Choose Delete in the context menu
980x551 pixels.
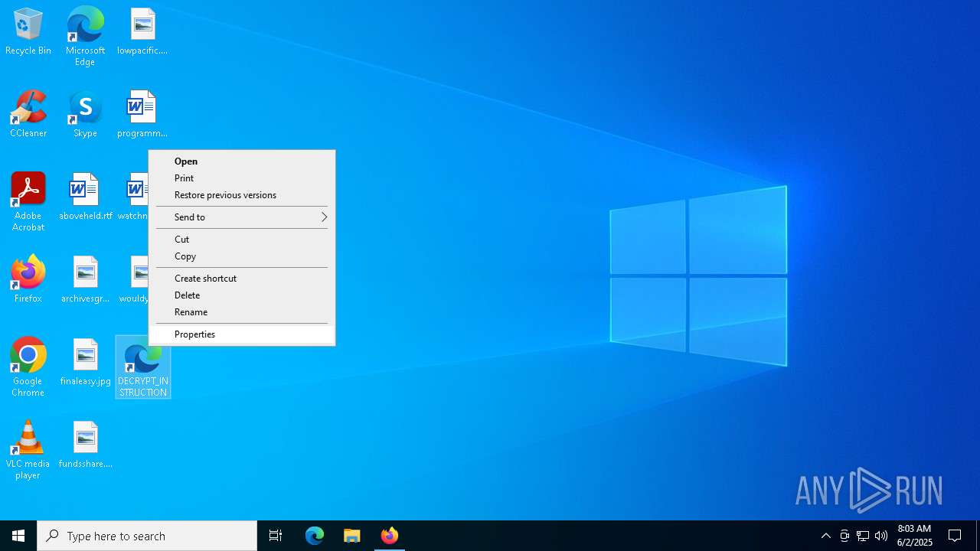tap(241, 295)
